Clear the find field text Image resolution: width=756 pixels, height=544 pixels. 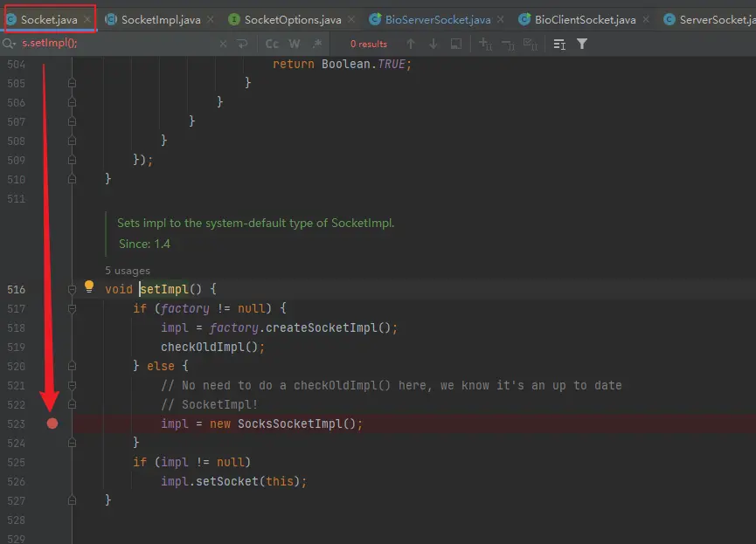223,44
